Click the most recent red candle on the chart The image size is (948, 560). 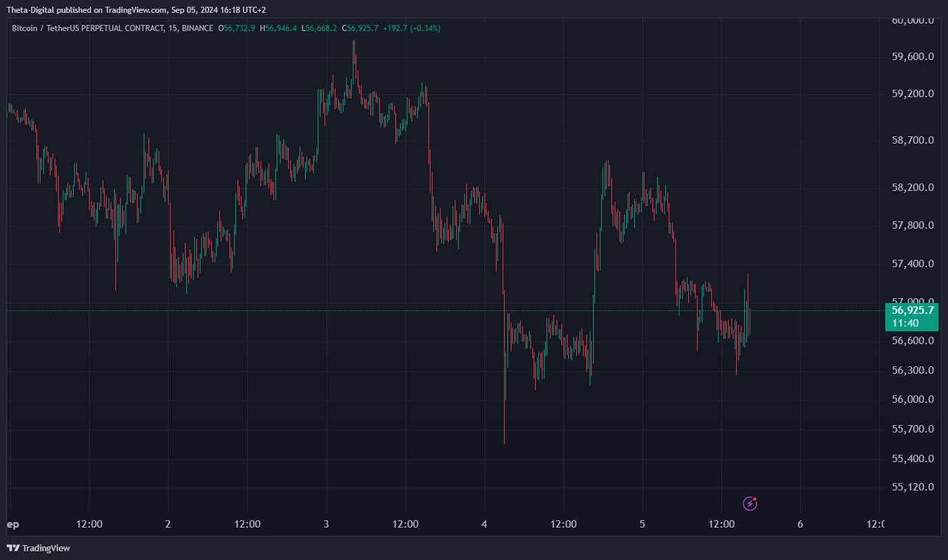point(748,306)
